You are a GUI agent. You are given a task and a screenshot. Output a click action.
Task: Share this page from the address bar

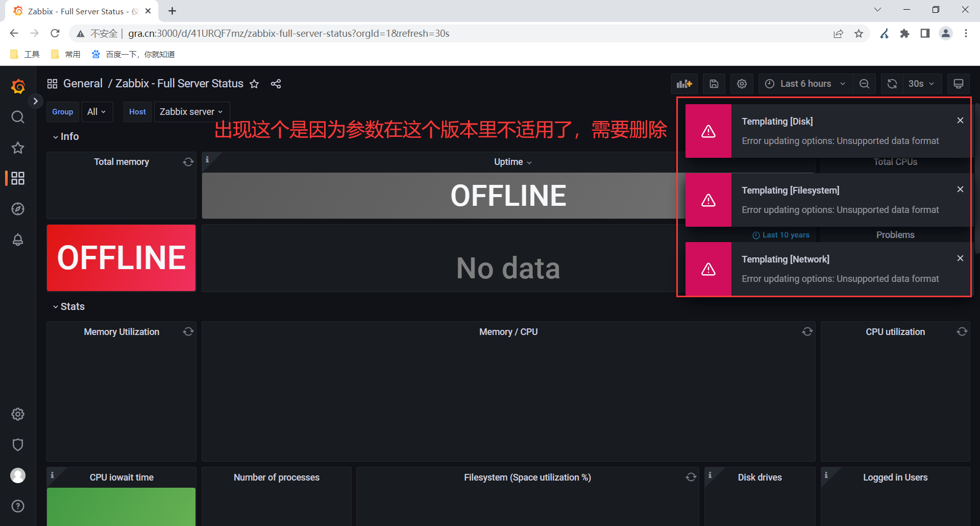(x=839, y=34)
